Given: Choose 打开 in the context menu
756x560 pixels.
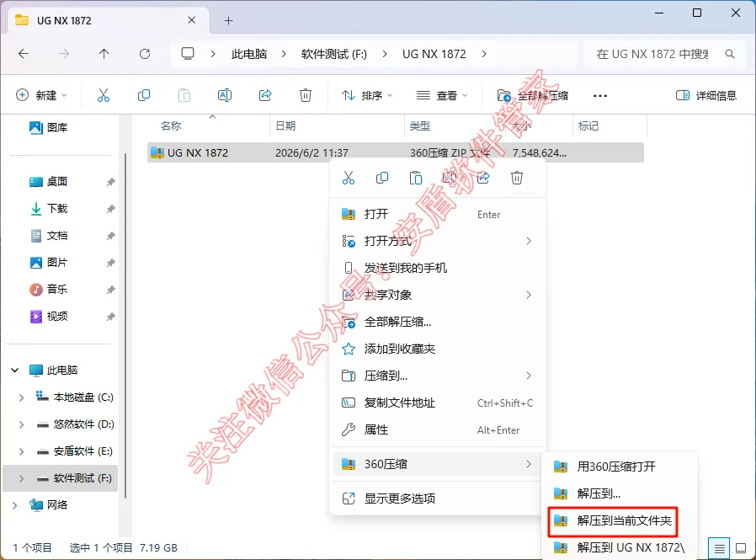Looking at the screenshot, I should (438, 214).
